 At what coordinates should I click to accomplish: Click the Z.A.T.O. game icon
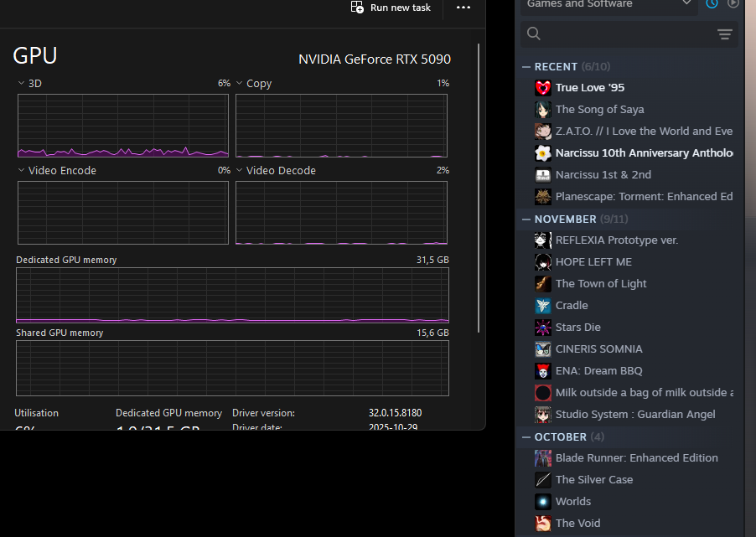tap(543, 132)
